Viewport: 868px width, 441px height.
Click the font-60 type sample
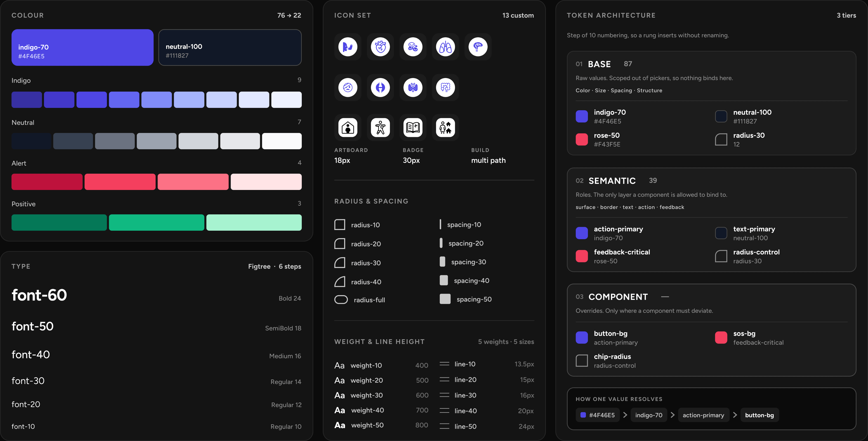pyautogui.click(x=39, y=295)
